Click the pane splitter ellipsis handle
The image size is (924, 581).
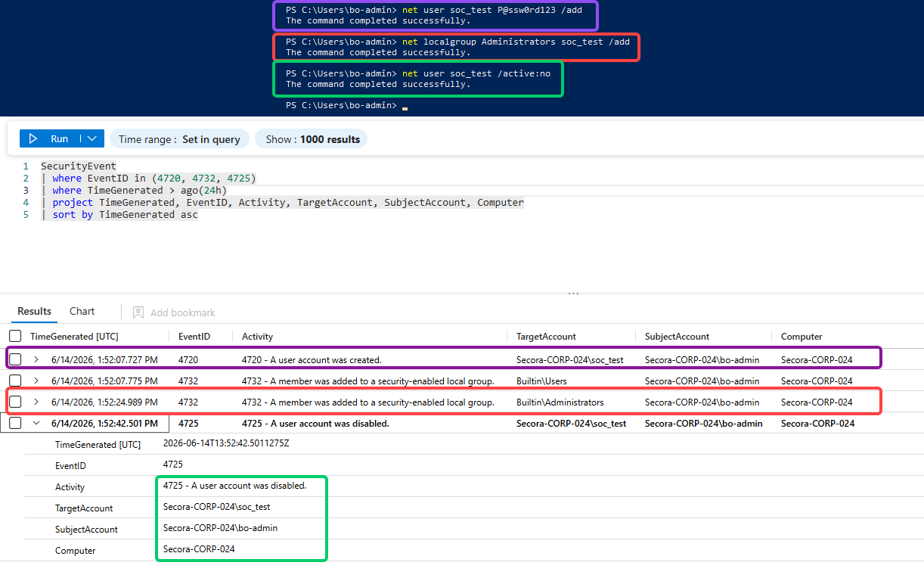[573, 294]
